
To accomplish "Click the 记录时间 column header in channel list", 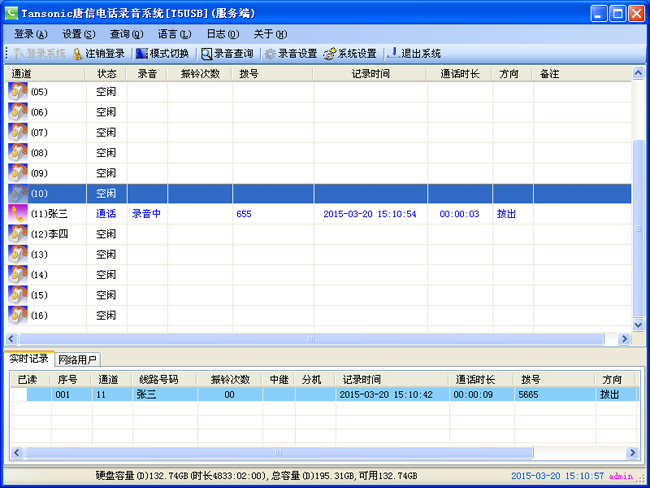I will 371,74.
